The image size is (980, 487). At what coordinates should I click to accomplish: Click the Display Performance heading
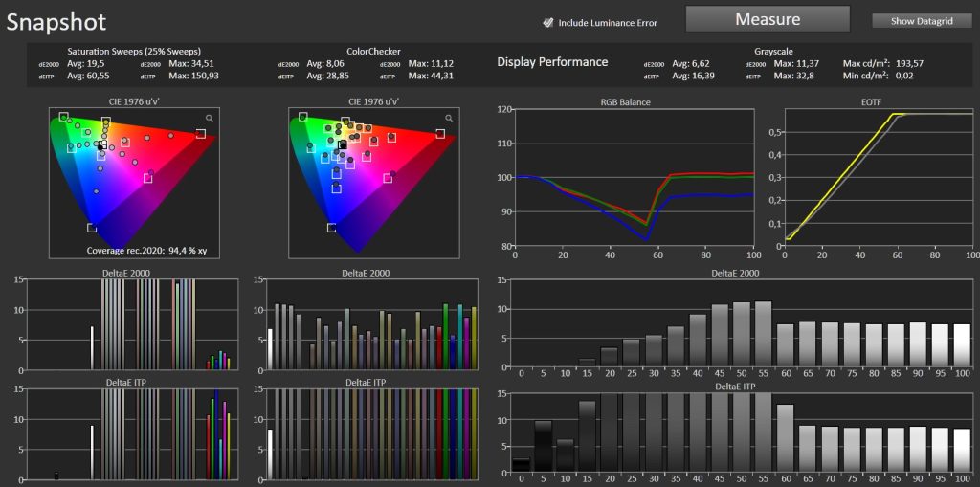552,62
